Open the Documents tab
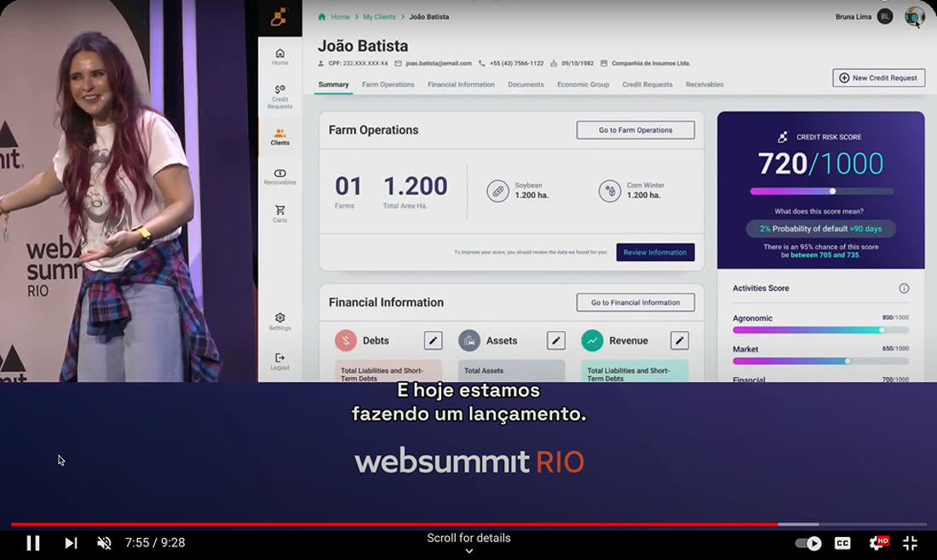Image resolution: width=937 pixels, height=560 pixels. pyautogui.click(x=526, y=85)
